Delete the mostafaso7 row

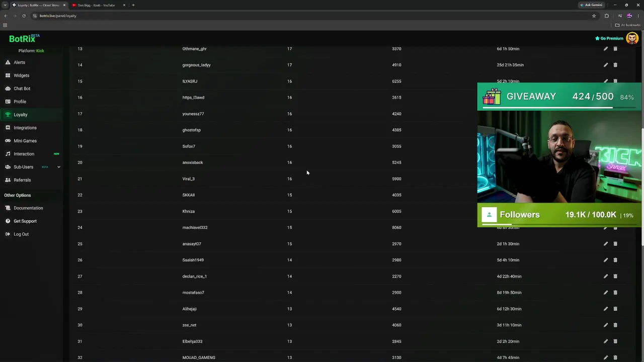(615, 293)
